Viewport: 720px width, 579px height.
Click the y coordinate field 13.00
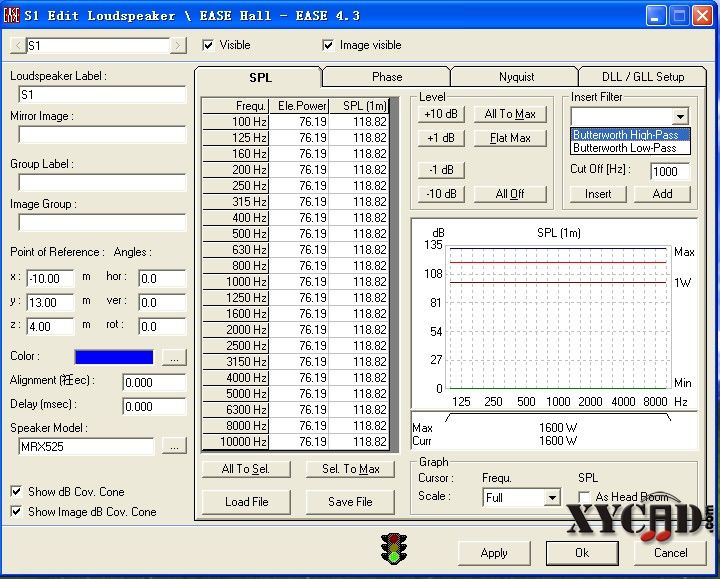(x=51, y=303)
